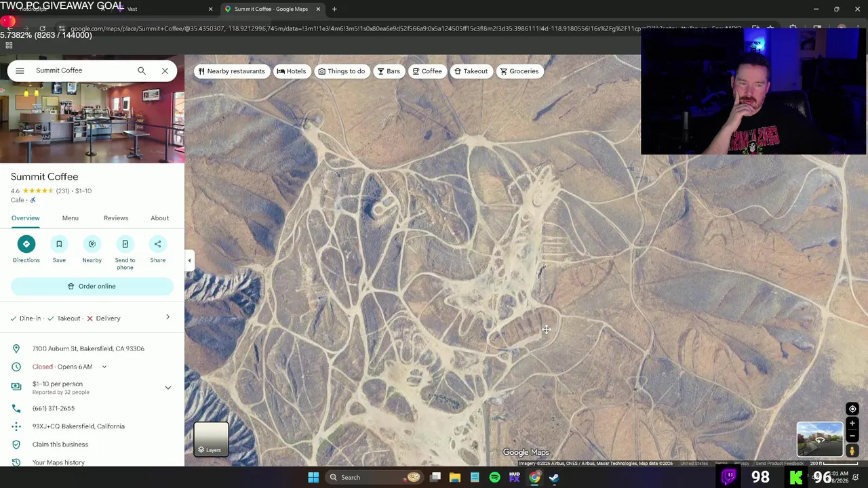The width and height of the screenshot is (868, 488).
Task: Open the About tab
Action: (x=159, y=218)
